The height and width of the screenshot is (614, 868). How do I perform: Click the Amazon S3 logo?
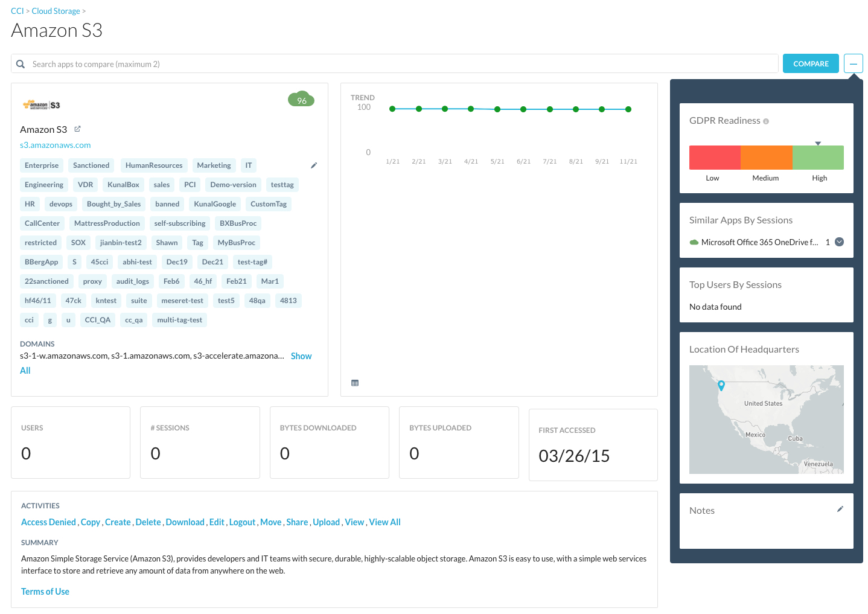(41, 105)
